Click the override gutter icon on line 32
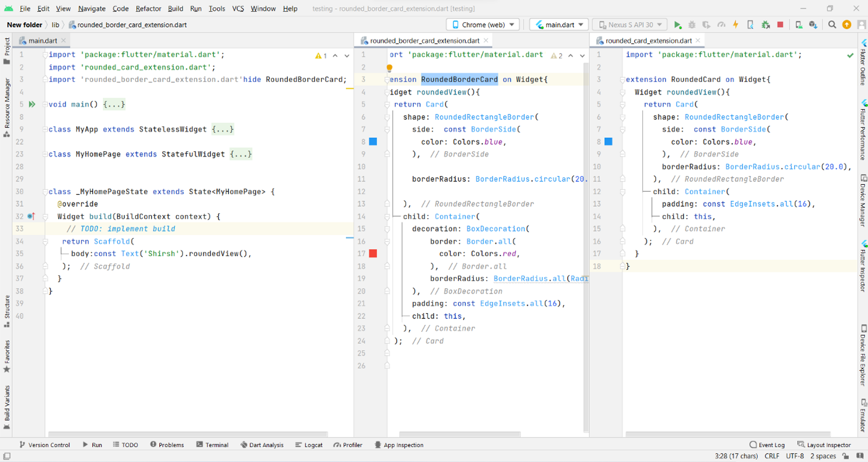 (x=31, y=216)
